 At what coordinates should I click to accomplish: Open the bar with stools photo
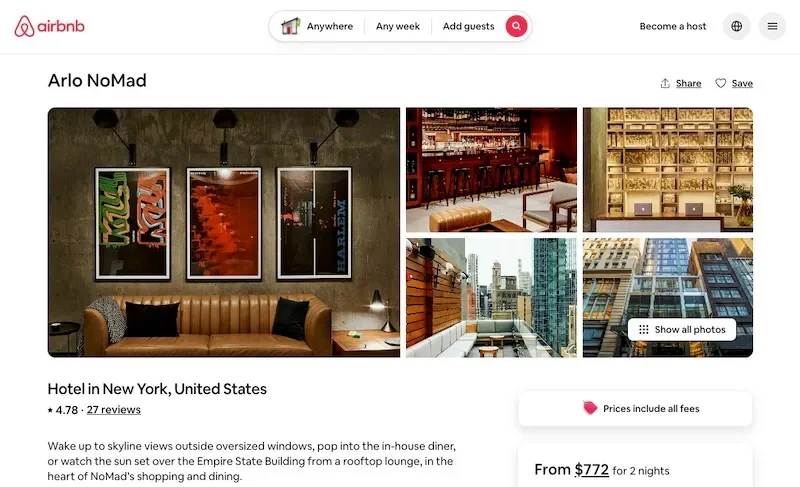[x=491, y=170]
